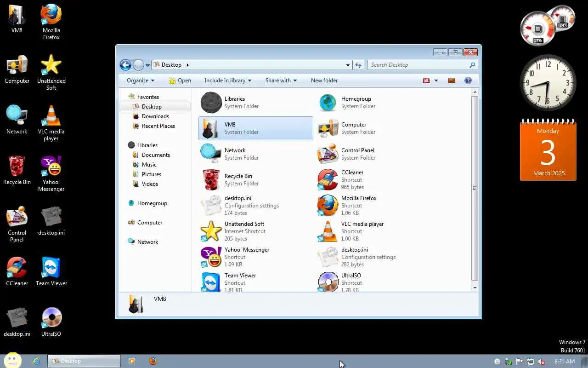
Task: Open Music library in navigation pane
Action: click(149, 165)
